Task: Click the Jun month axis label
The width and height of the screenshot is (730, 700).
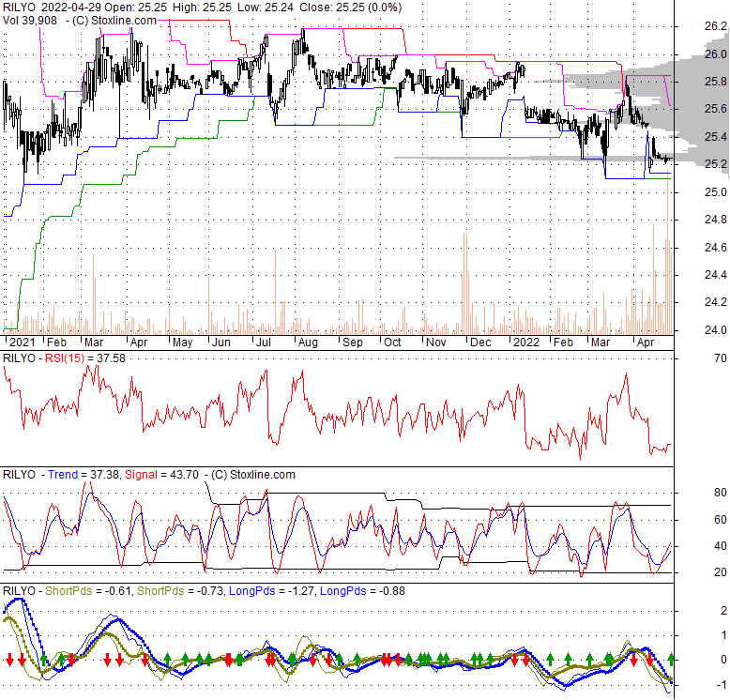Action: 221,342
